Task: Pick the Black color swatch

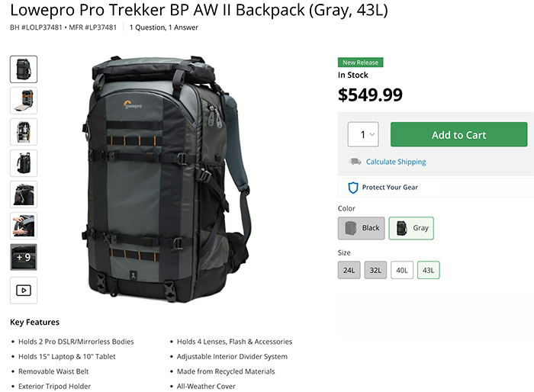Action: [362, 228]
